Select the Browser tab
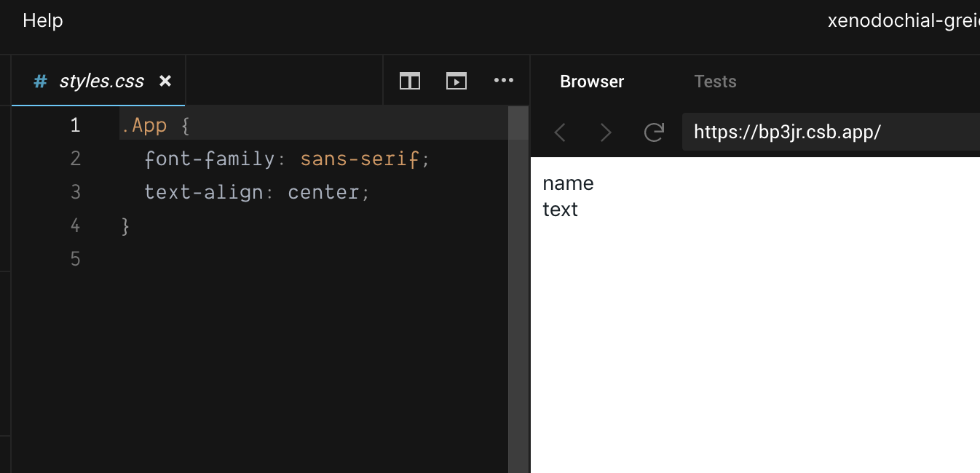980x473 pixels. point(592,81)
